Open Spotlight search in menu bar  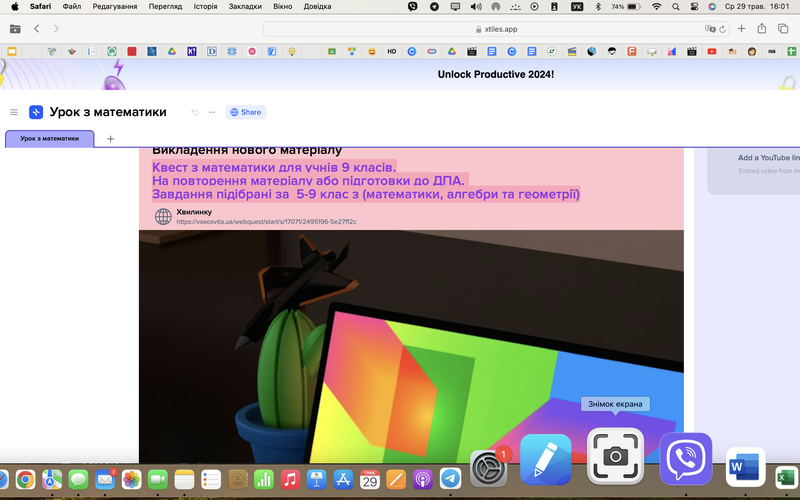676,7
